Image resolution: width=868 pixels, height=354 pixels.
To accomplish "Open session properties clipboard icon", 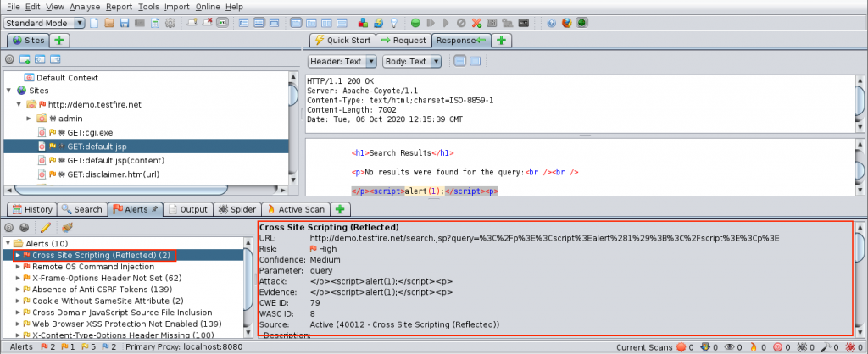I will (155, 23).
